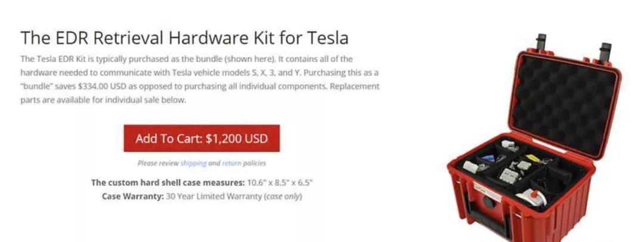Click the black foam padding inside the case lid
The height and width of the screenshot is (242, 644).
(563, 96)
